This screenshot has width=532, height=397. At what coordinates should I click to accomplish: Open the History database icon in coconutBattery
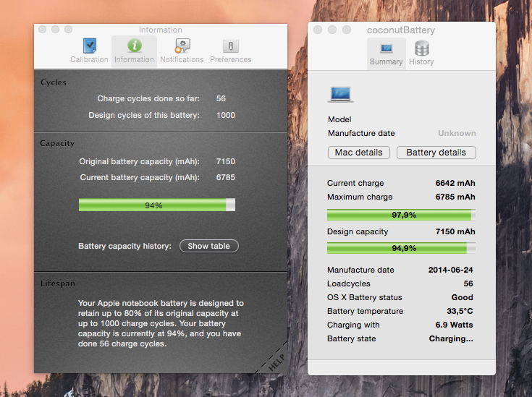tap(422, 48)
